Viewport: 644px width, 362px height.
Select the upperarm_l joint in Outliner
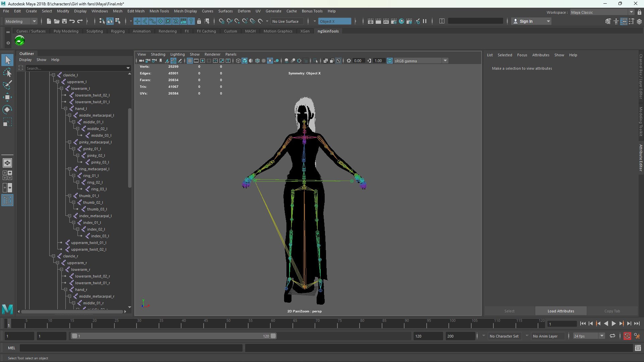point(76,82)
